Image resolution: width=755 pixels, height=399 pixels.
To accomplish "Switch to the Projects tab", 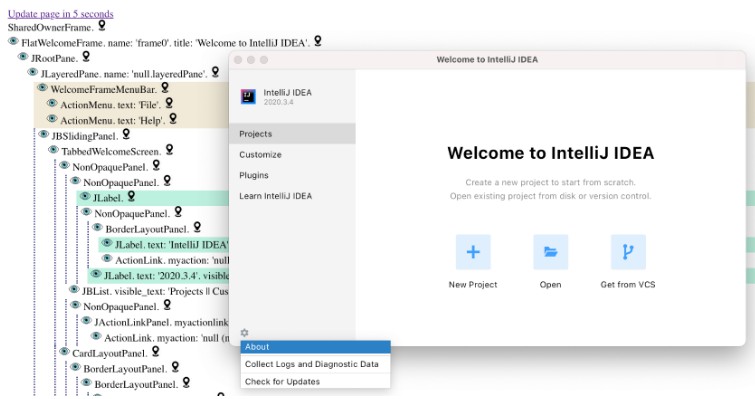I will click(x=292, y=134).
